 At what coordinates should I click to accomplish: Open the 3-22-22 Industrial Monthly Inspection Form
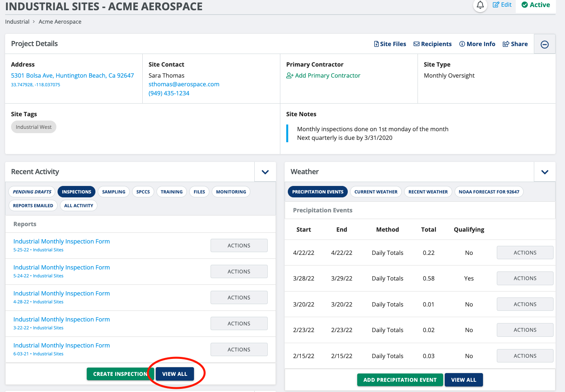(x=62, y=320)
